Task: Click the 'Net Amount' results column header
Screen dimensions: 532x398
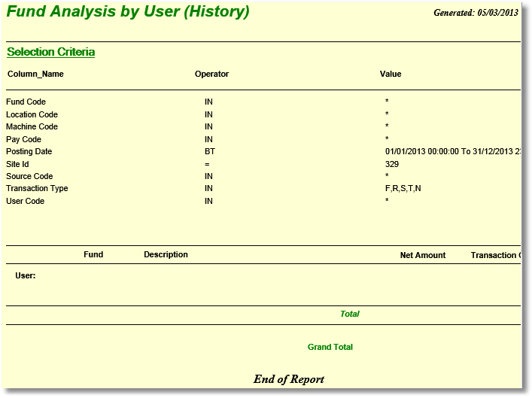Action: click(x=423, y=255)
